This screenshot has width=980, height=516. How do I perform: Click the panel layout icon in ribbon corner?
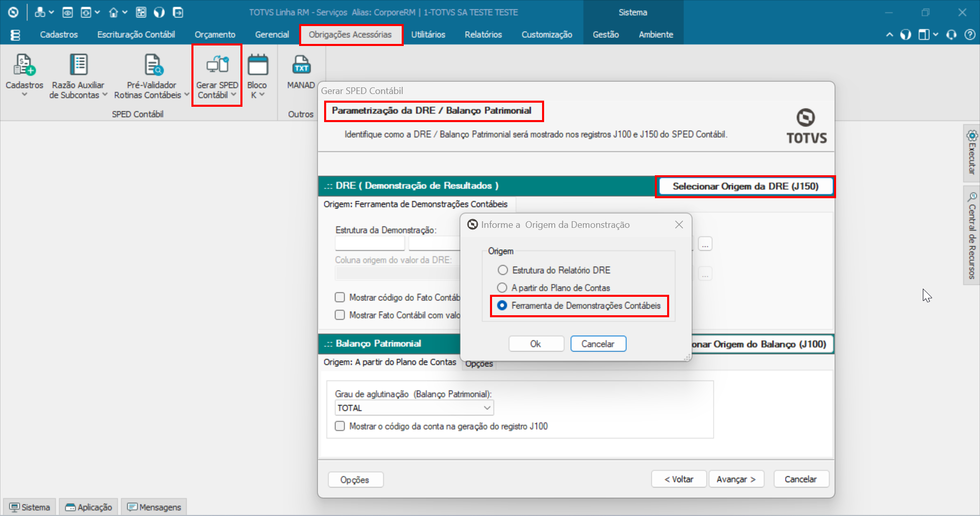click(x=924, y=35)
